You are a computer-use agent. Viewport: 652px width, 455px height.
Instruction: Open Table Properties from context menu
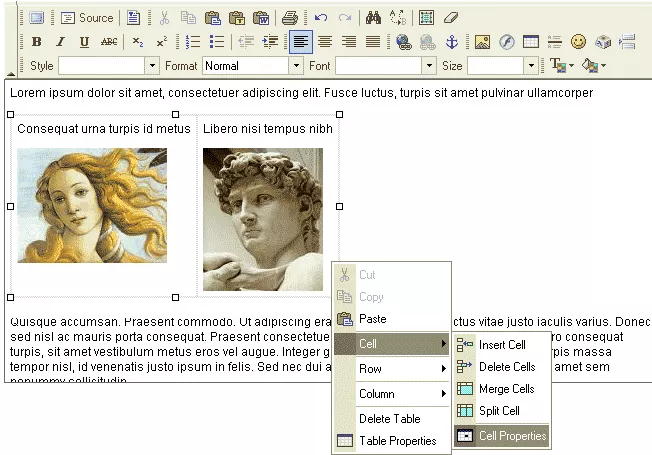[x=392, y=441]
